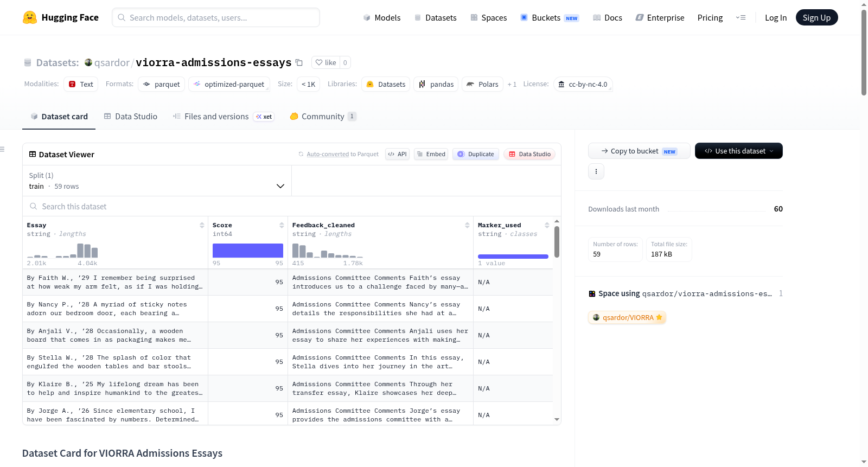Open the Community tab
This screenshot has width=868, height=467.
(x=323, y=117)
